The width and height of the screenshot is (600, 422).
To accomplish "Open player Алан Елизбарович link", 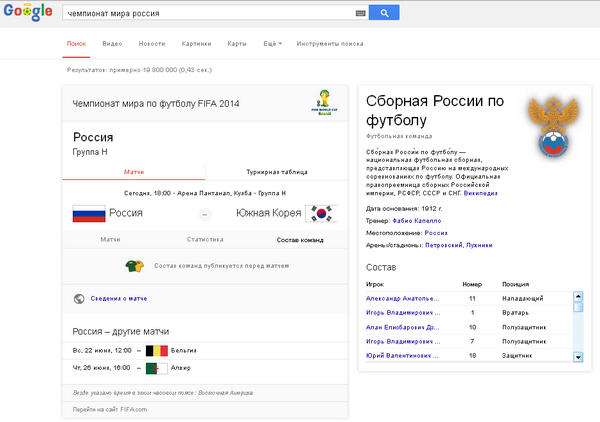I will pyautogui.click(x=402, y=327).
